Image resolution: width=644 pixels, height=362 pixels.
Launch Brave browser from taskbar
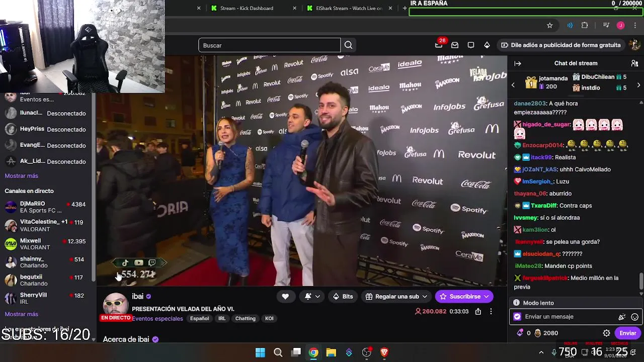point(384,352)
